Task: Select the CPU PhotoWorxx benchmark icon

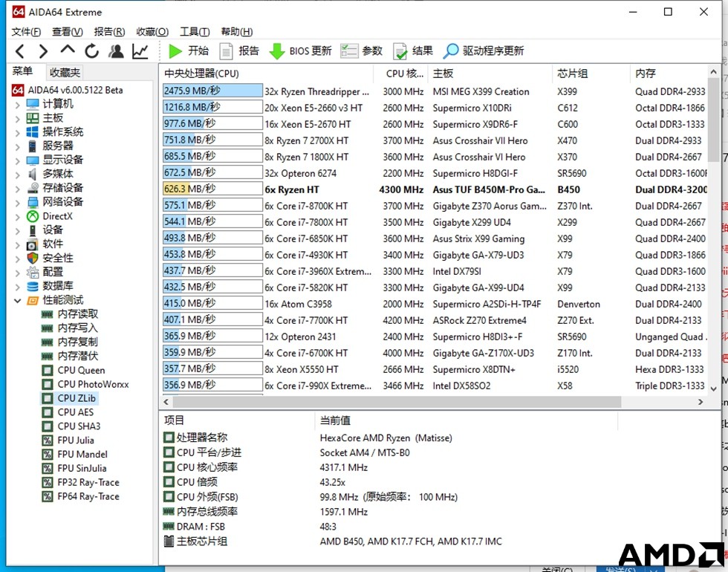Action: pos(47,385)
